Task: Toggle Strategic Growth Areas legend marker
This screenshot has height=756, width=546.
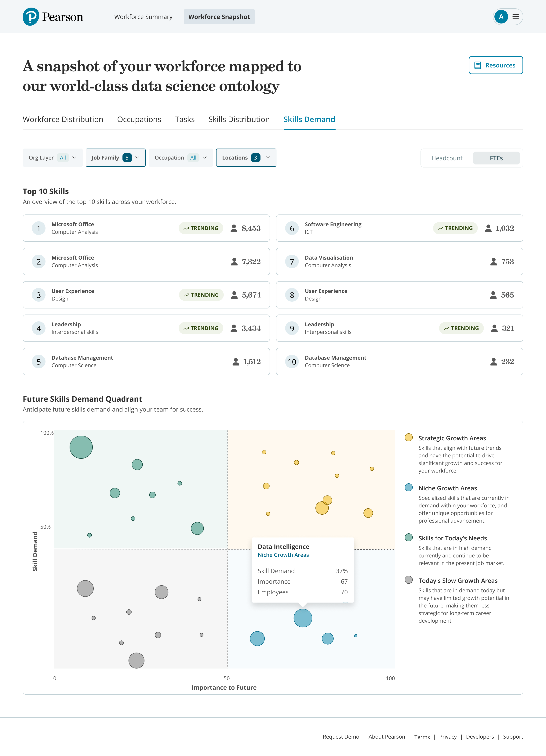Action: [x=408, y=438]
